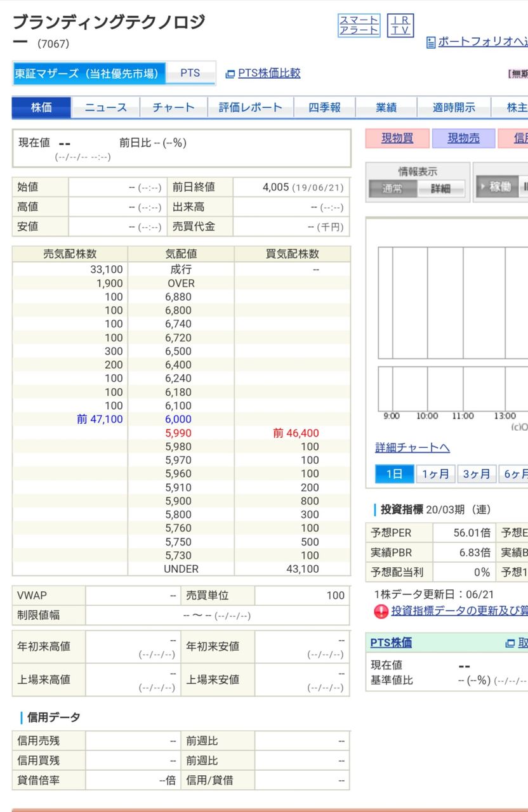This screenshot has height=812, width=528.
Task: Open the IR TV icon
Action: (400, 25)
